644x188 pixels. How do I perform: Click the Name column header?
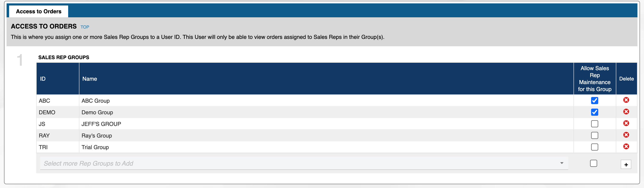[x=90, y=79]
